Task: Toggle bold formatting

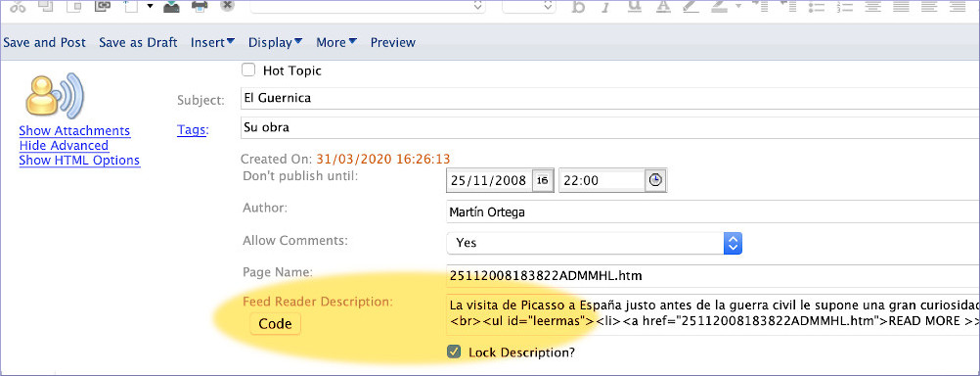Action: 579,6
